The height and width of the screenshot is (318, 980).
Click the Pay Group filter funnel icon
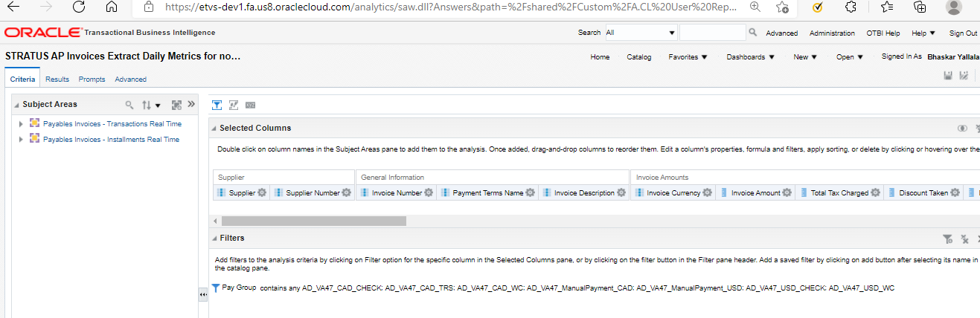pyautogui.click(x=216, y=288)
